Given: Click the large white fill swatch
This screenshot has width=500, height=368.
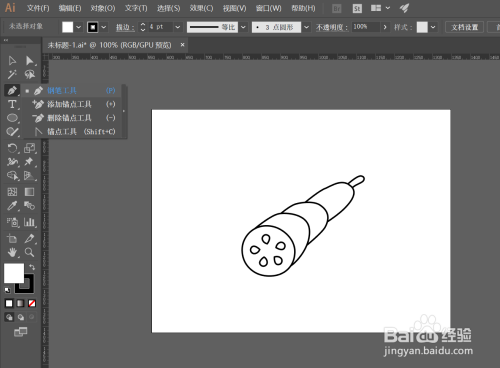Looking at the screenshot, I should point(14,273).
